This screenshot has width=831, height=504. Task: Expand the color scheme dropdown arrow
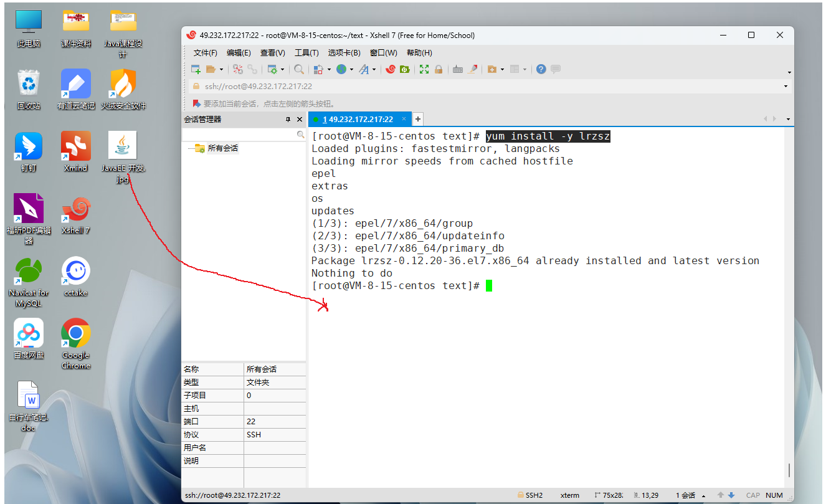(x=328, y=70)
